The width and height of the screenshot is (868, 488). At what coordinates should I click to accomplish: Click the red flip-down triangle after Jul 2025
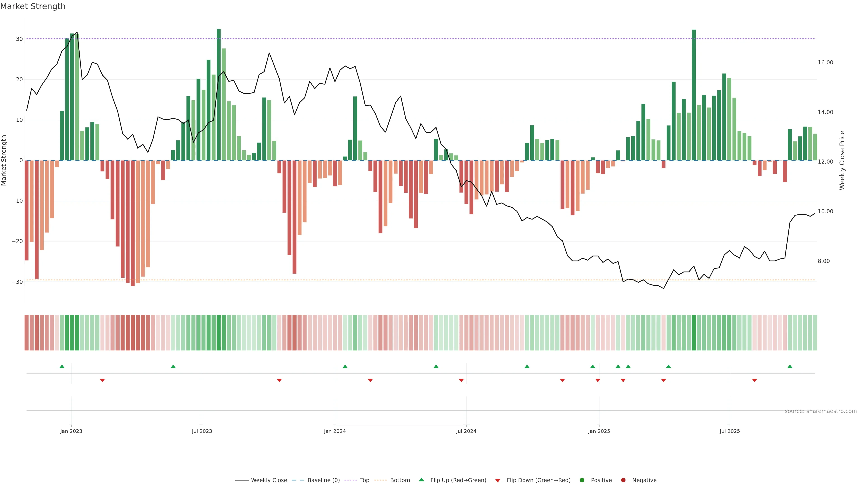click(755, 380)
